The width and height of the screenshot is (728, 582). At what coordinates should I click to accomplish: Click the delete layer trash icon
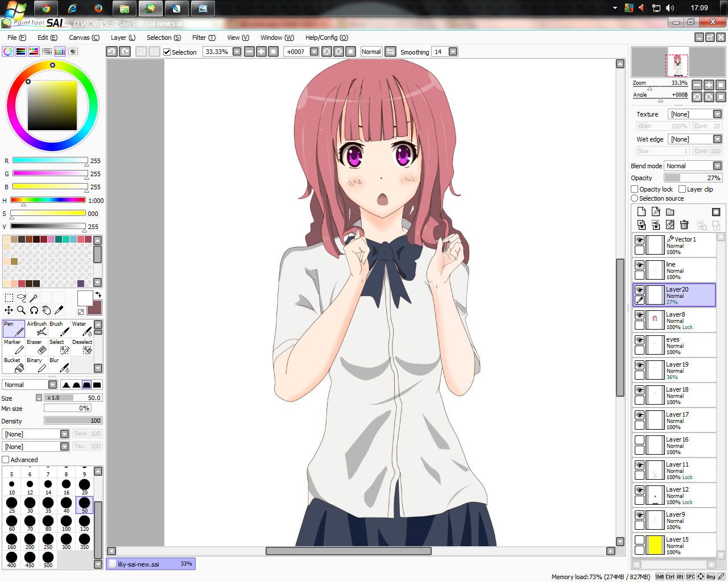684,225
